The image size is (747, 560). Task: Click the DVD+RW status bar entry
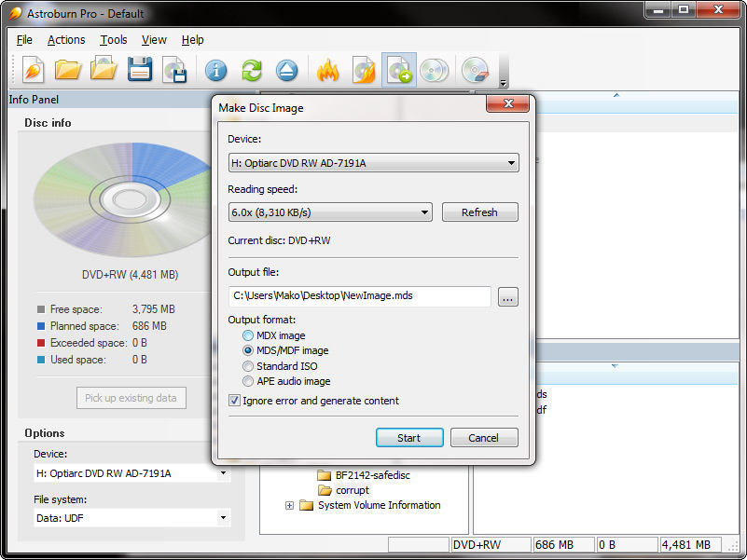pyautogui.click(x=491, y=545)
